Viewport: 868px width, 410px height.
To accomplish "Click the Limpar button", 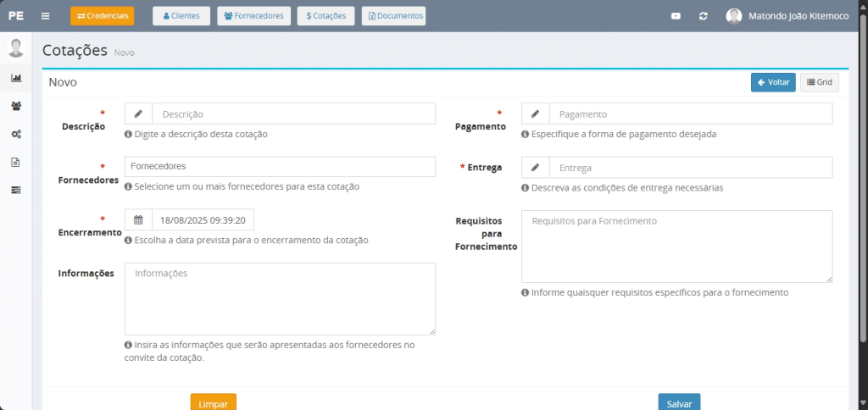I will (213, 402).
